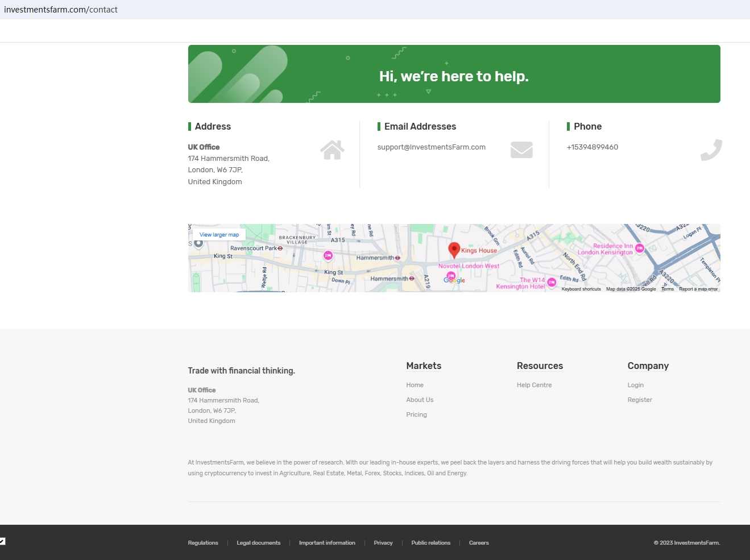Viewport: 750px width, 560px height.
Task: Open the Home link in Markets
Action: click(x=415, y=385)
